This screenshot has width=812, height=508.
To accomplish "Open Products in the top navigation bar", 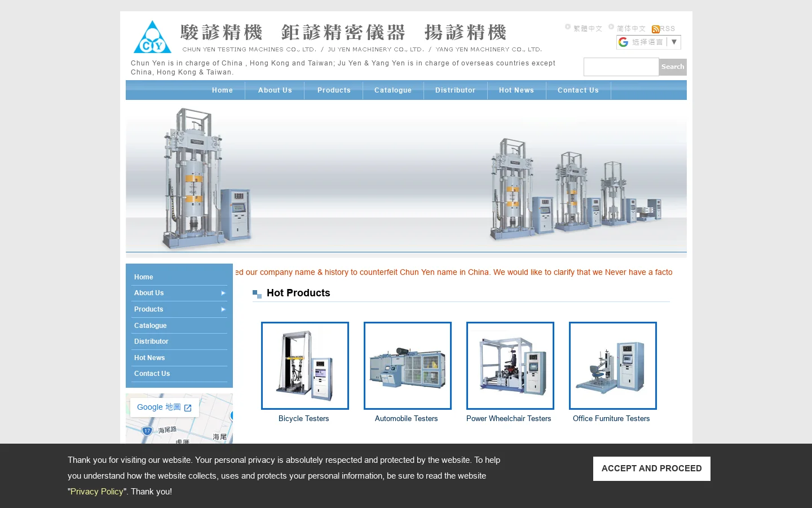I will coord(334,90).
